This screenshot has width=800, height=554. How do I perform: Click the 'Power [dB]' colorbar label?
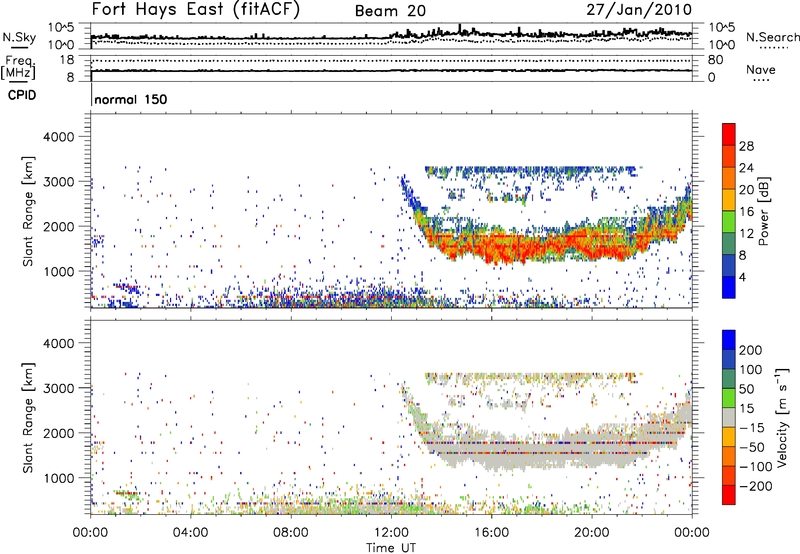coord(764,211)
